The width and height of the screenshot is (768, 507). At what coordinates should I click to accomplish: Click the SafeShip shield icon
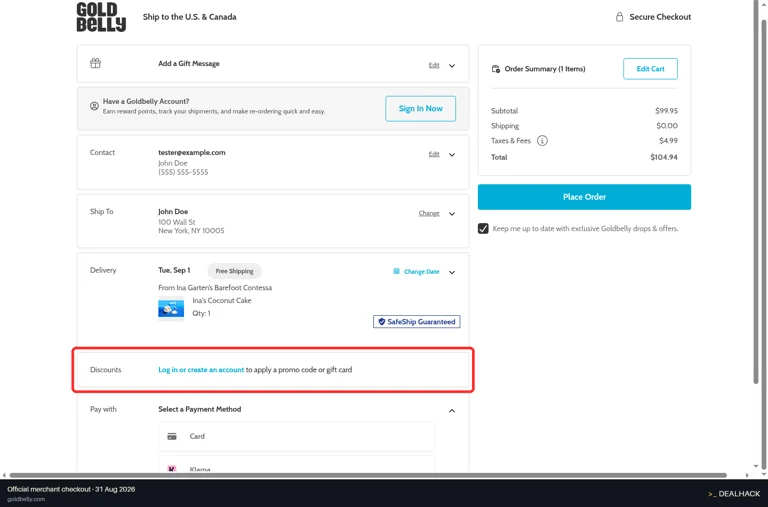tap(382, 322)
